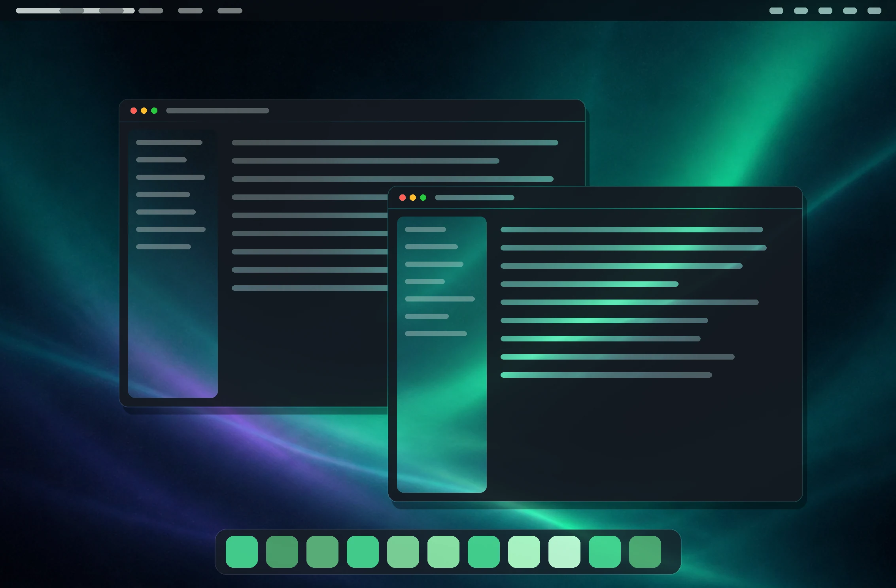Click the last content line in the front window

click(x=606, y=375)
